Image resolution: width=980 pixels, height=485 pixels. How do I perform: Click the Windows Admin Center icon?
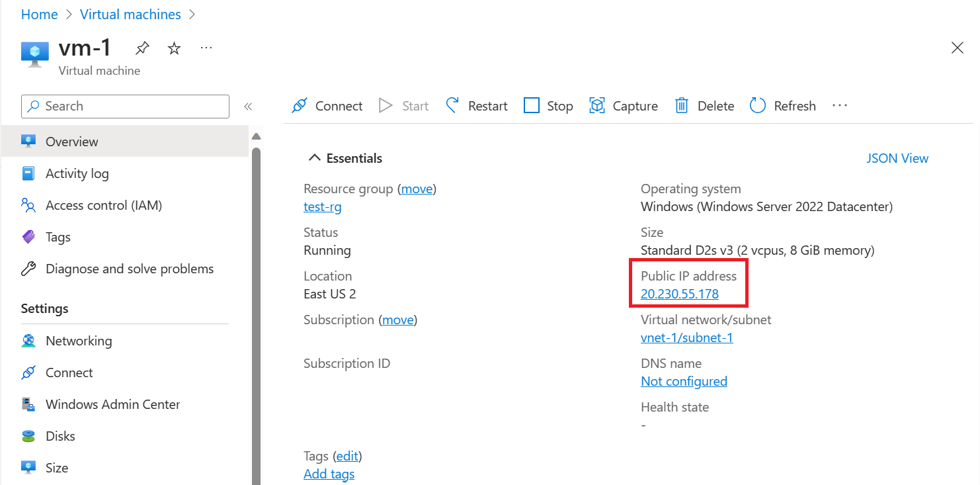(x=28, y=404)
